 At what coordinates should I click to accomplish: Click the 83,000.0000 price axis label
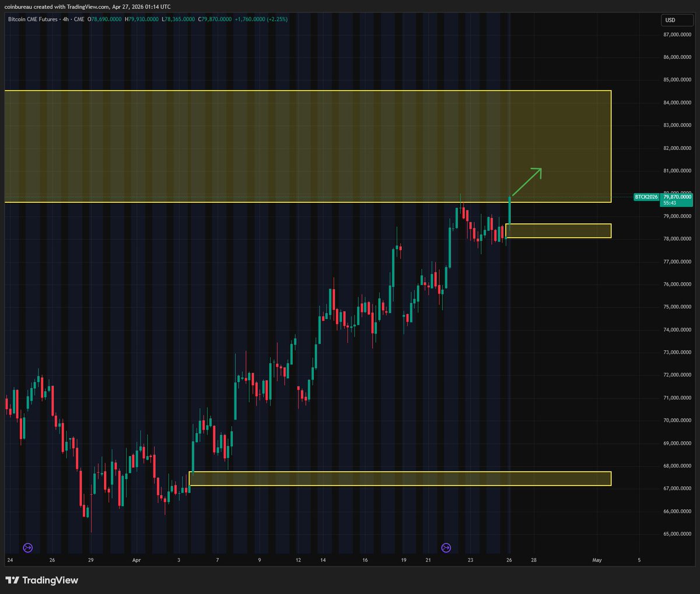(x=677, y=125)
